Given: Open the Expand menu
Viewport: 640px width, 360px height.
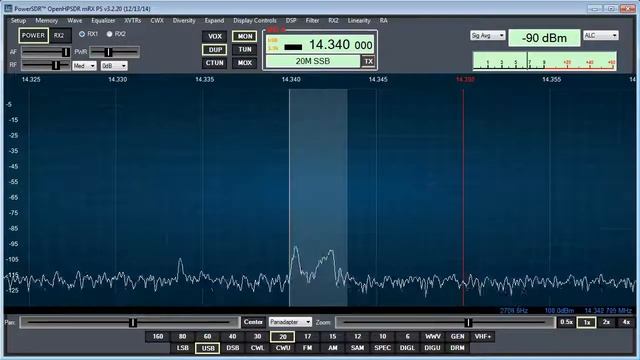Looking at the screenshot, I should point(214,20).
